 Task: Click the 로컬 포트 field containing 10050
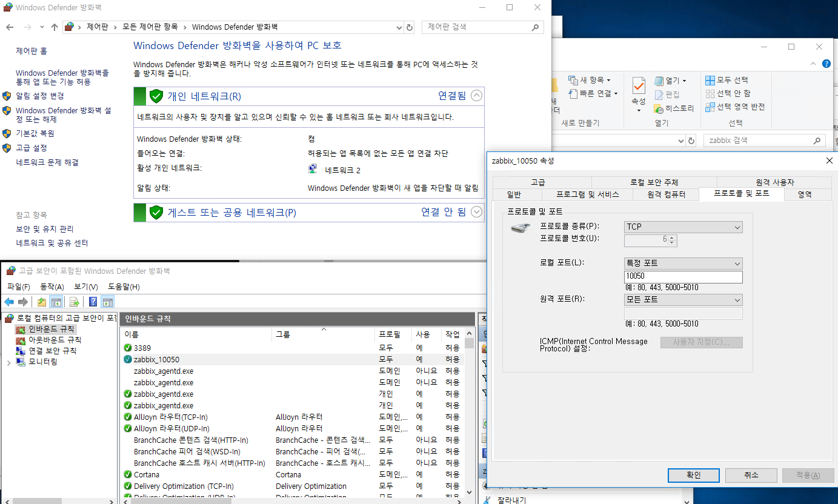click(x=683, y=277)
